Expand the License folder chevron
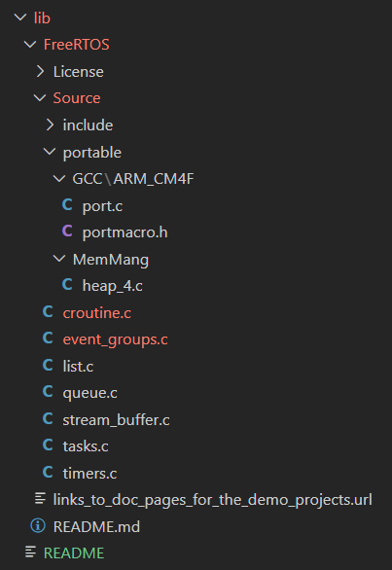Screen dimensions: 392x570 pyautogui.click(x=40, y=71)
